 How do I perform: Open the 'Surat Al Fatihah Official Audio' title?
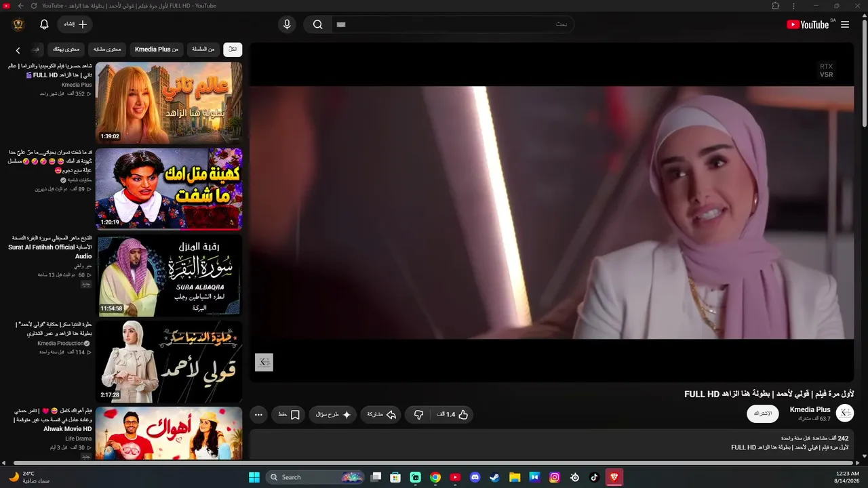[50, 247]
